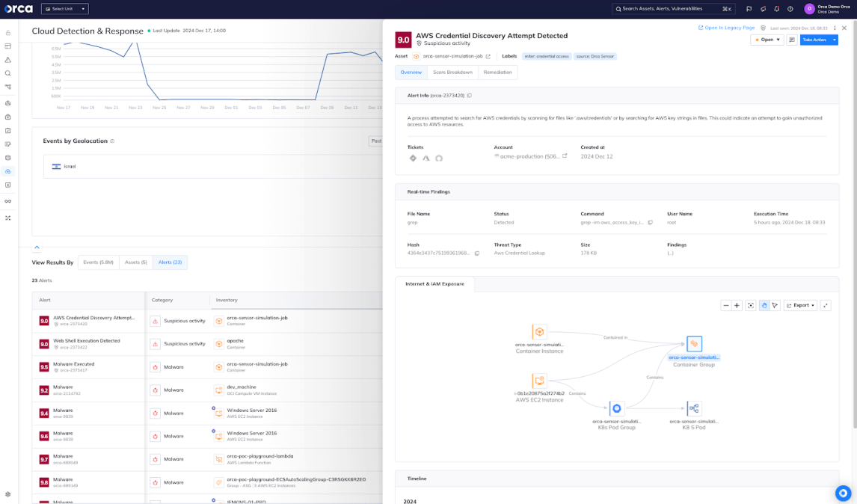Viewport: 857px width, 504px height.
Task: Open the Select Unit dropdown
Action: click(x=64, y=9)
